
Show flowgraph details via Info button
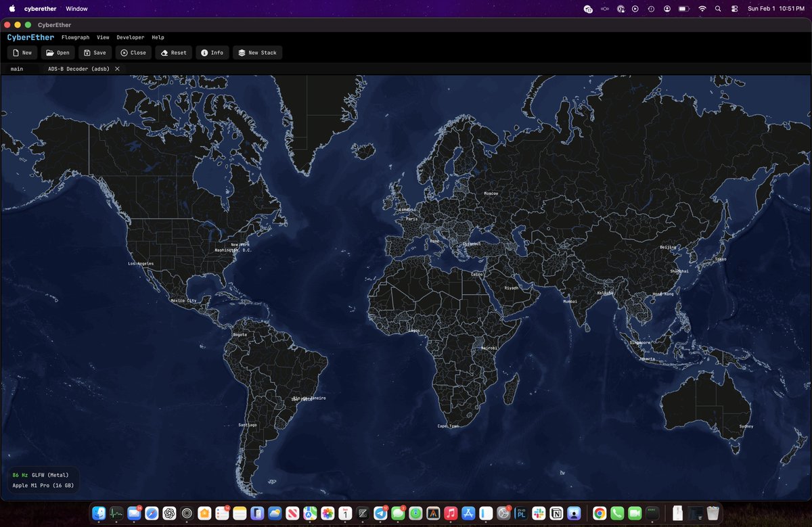point(212,52)
